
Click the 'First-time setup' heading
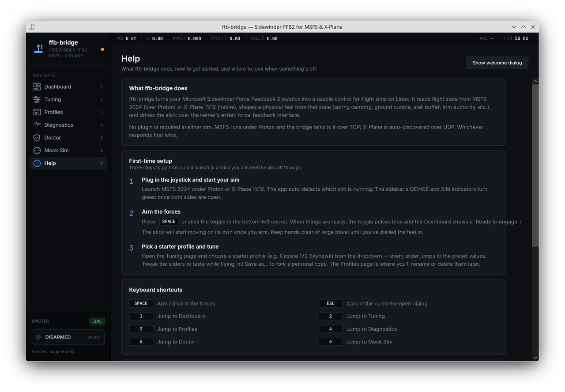coord(151,161)
